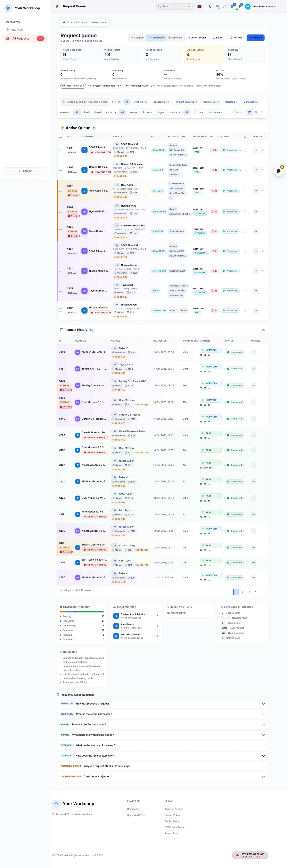
Task: Open All Requests in sidebar
Action: tap(25, 38)
